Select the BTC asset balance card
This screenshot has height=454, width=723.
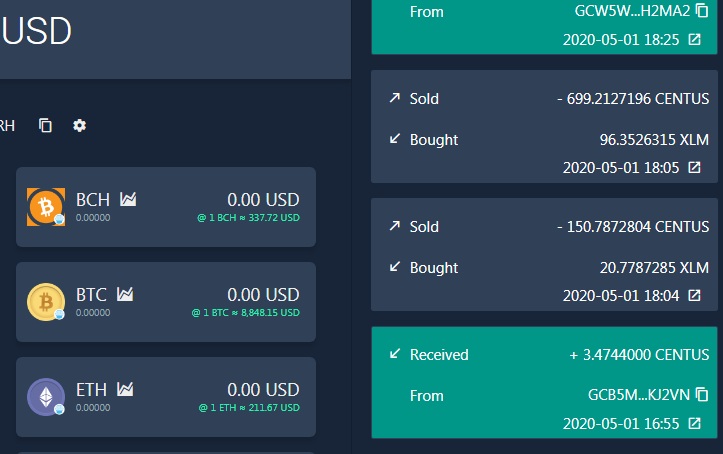(166, 302)
